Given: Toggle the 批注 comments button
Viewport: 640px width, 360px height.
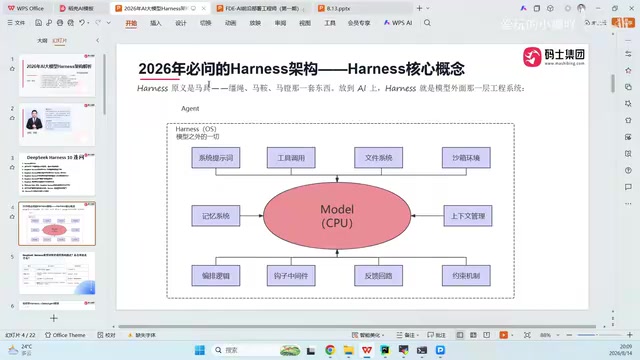Looking at the screenshot, I should point(436,335).
